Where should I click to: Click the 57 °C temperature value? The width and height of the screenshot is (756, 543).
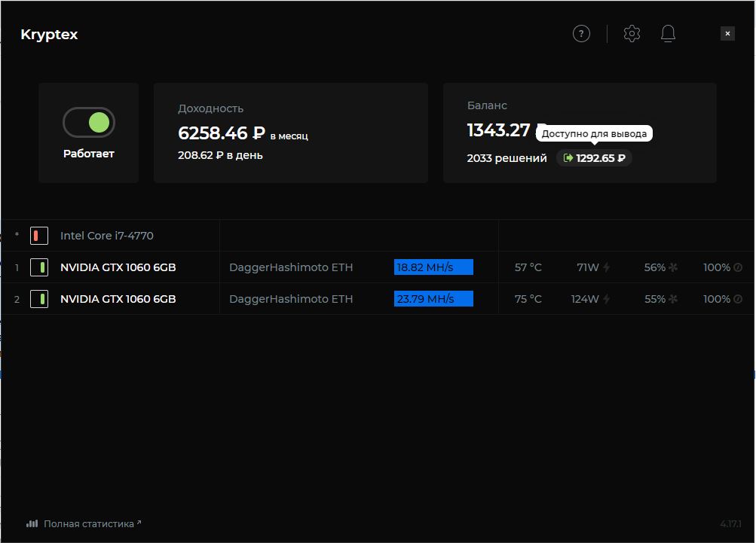(528, 267)
